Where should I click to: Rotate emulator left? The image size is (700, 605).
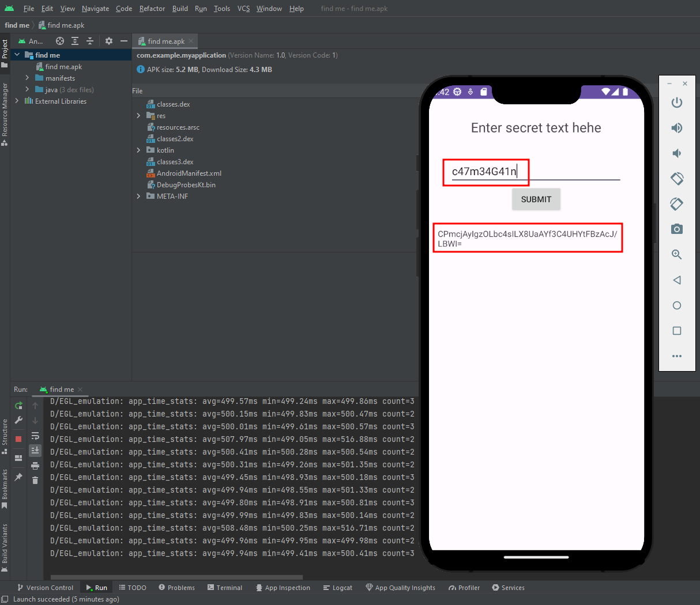[x=677, y=179]
